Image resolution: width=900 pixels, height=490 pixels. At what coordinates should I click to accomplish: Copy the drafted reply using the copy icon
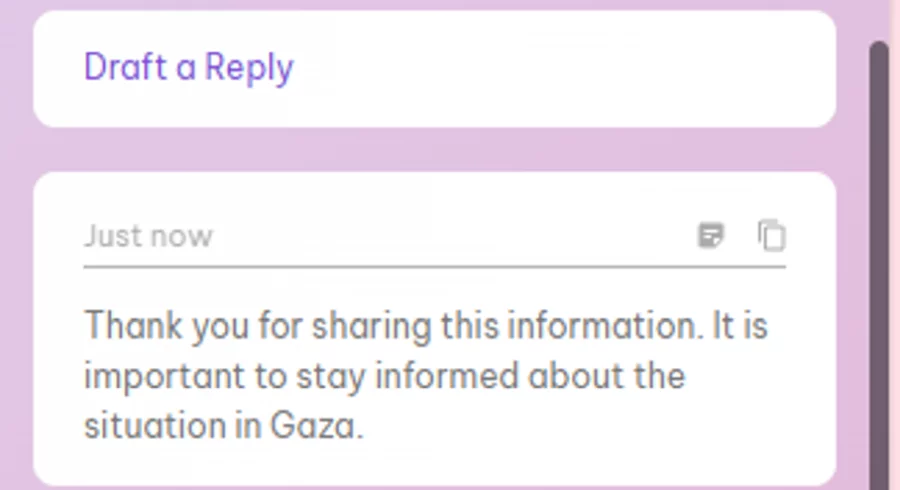pos(771,236)
